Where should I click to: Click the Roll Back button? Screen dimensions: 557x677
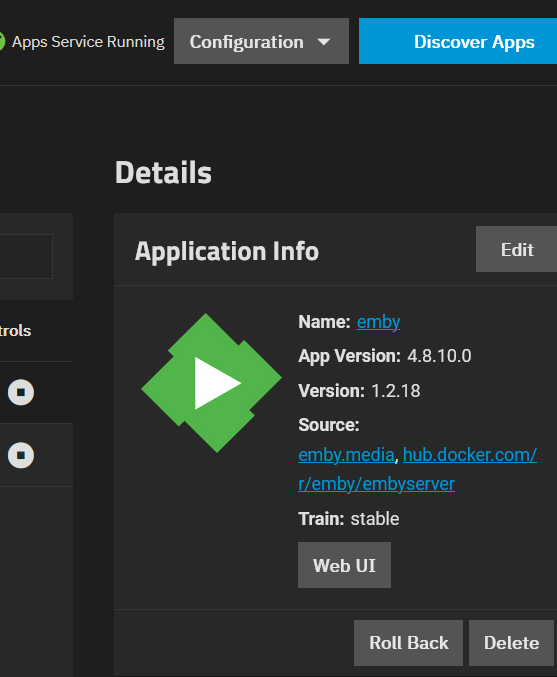(x=408, y=643)
